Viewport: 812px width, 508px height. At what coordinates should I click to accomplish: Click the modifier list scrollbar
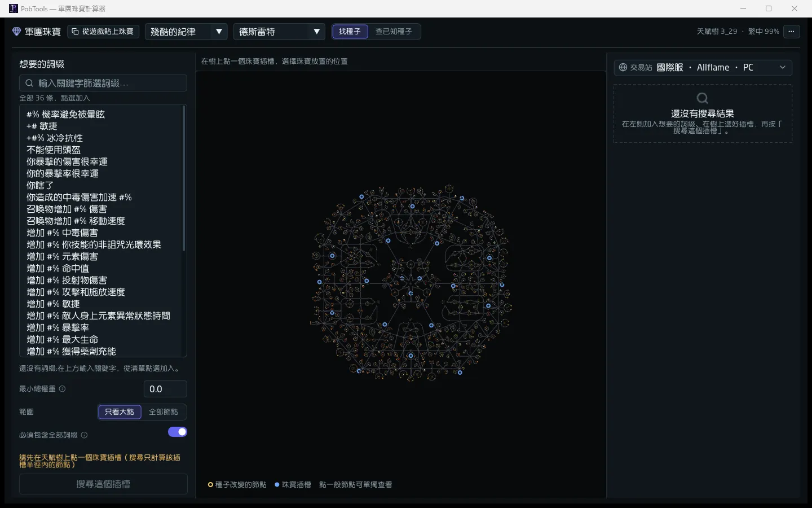pyautogui.click(x=184, y=178)
